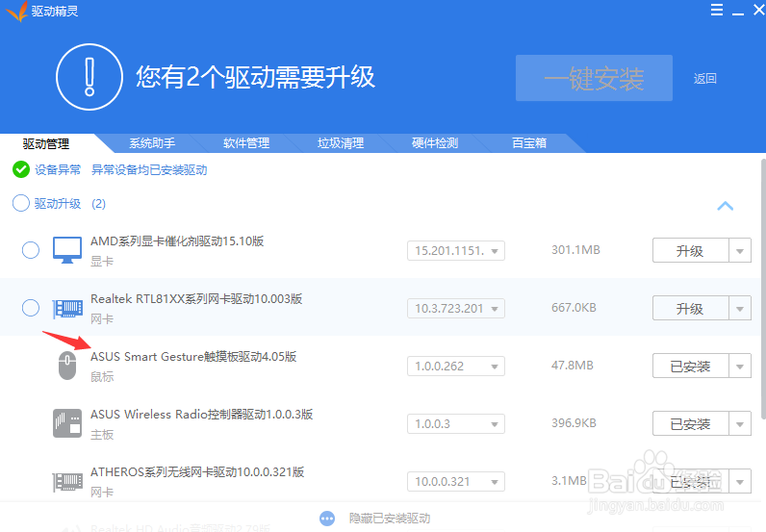Open the main menu hamburger icon
This screenshot has height=532, width=766.
click(x=717, y=10)
